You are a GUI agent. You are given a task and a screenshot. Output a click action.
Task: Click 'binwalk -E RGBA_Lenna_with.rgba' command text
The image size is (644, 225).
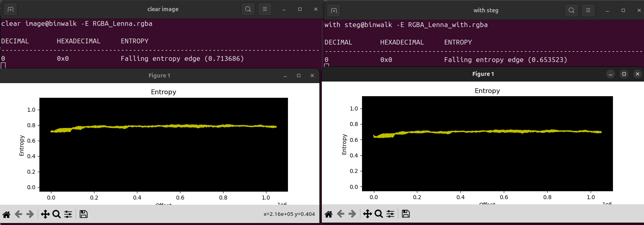point(426,25)
